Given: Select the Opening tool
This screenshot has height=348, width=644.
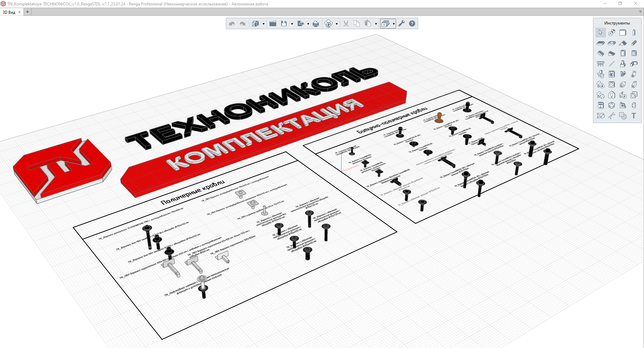Looking at the screenshot, I should coord(612,43).
